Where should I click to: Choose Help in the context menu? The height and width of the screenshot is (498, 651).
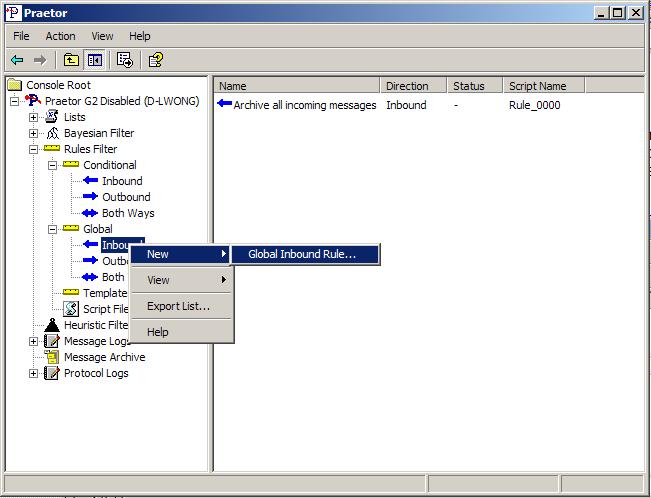(x=181, y=332)
